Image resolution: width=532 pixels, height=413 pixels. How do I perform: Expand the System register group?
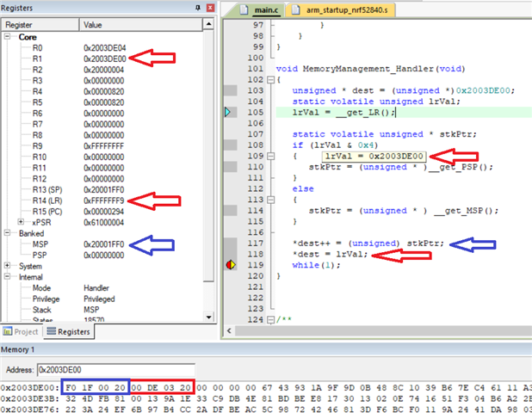click(x=8, y=266)
